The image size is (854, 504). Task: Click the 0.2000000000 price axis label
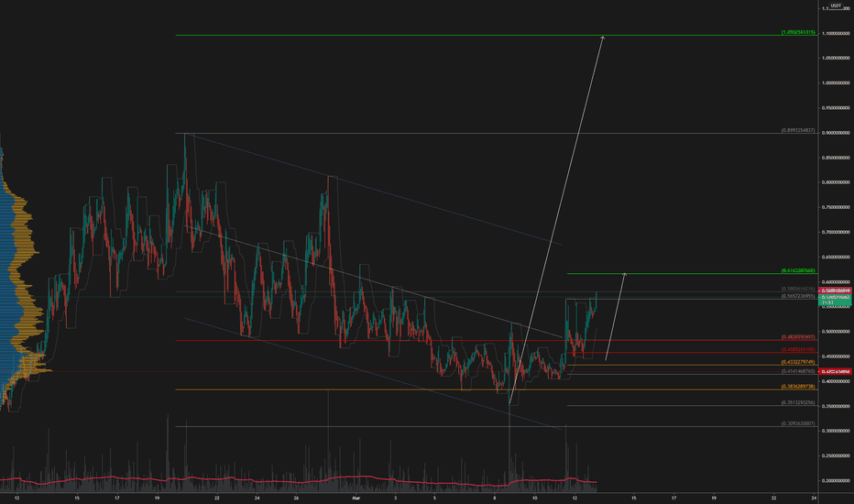(836, 480)
